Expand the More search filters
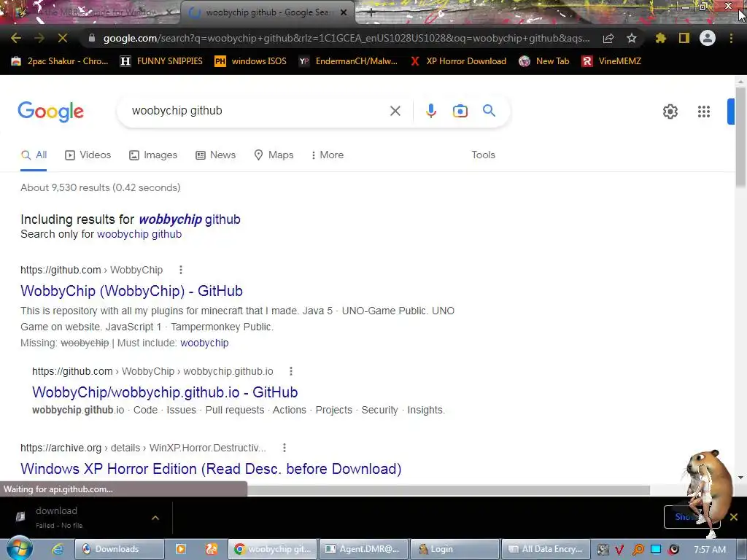 328,155
